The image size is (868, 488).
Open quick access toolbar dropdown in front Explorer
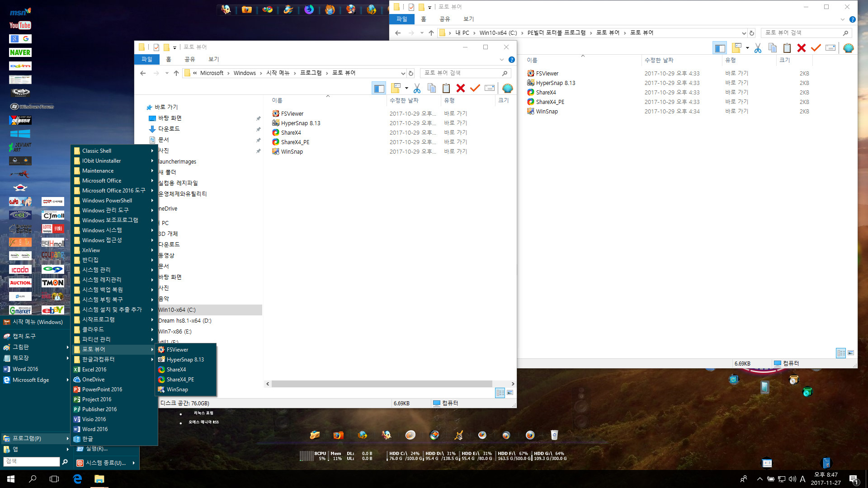(x=175, y=47)
